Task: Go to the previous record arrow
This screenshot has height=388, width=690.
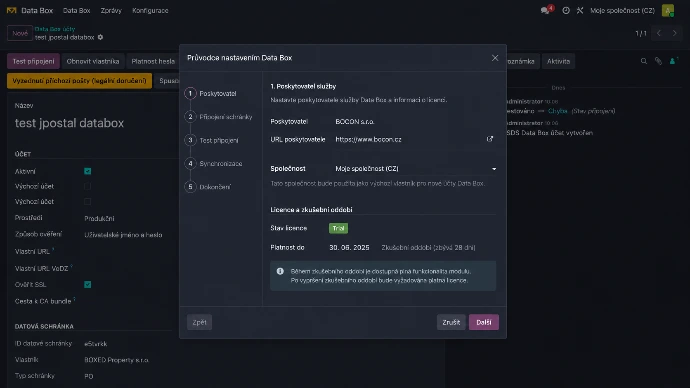Action: [x=659, y=33]
